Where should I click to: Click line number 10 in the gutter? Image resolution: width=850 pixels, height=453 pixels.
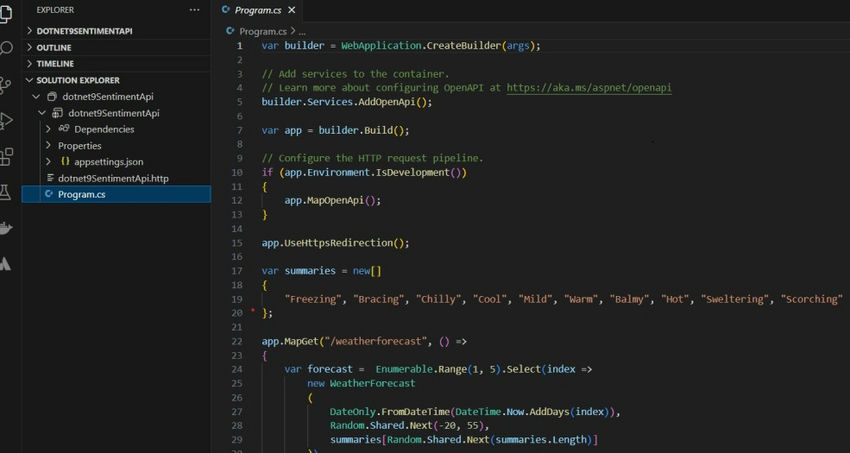[x=237, y=172]
